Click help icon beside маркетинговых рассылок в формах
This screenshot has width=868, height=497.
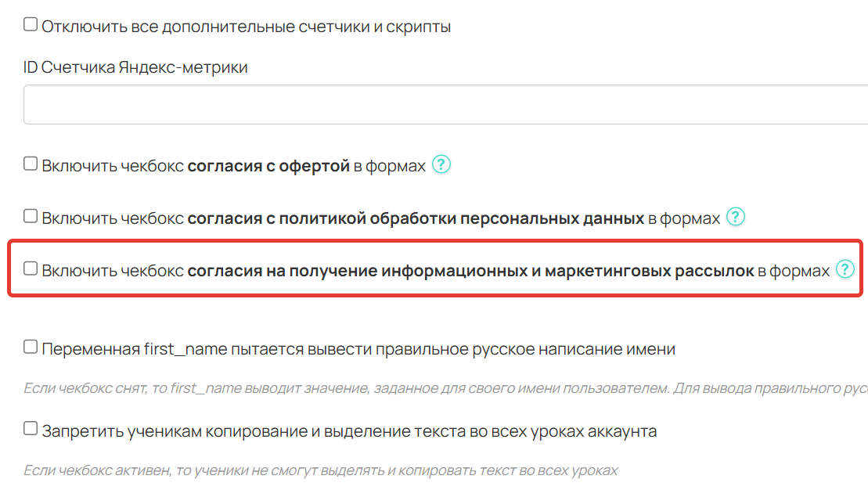(x=845, y=269)
